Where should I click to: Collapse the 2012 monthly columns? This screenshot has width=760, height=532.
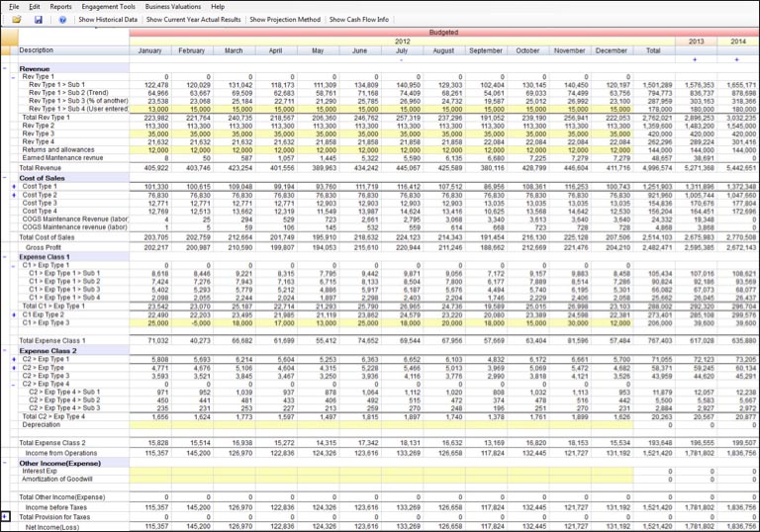tap(402, 59)
